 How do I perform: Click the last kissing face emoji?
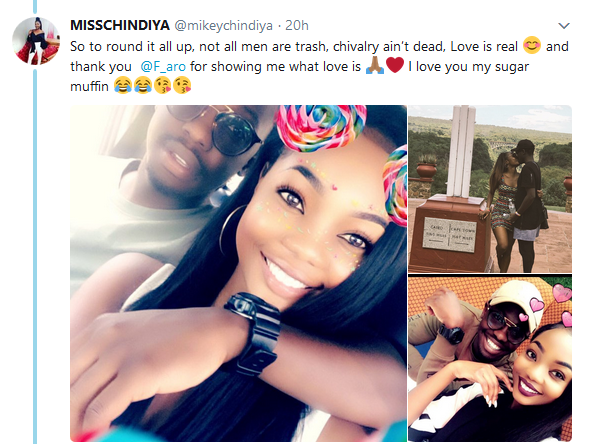[182, 86]
